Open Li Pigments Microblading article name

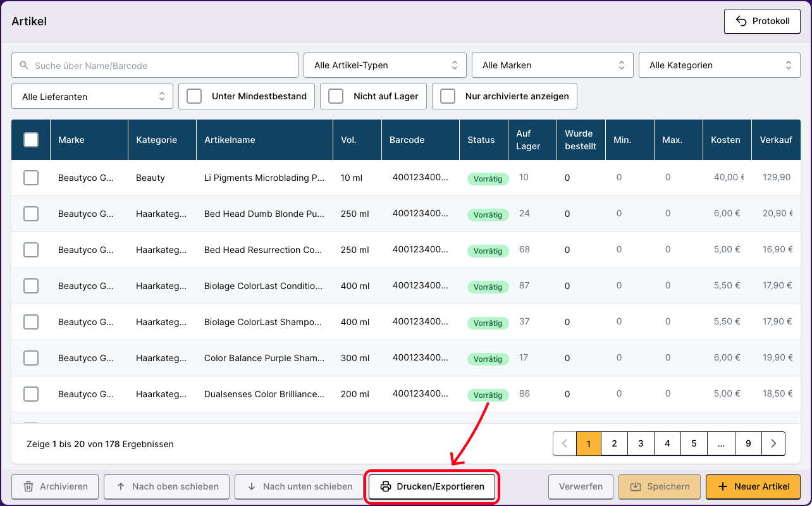264,178
